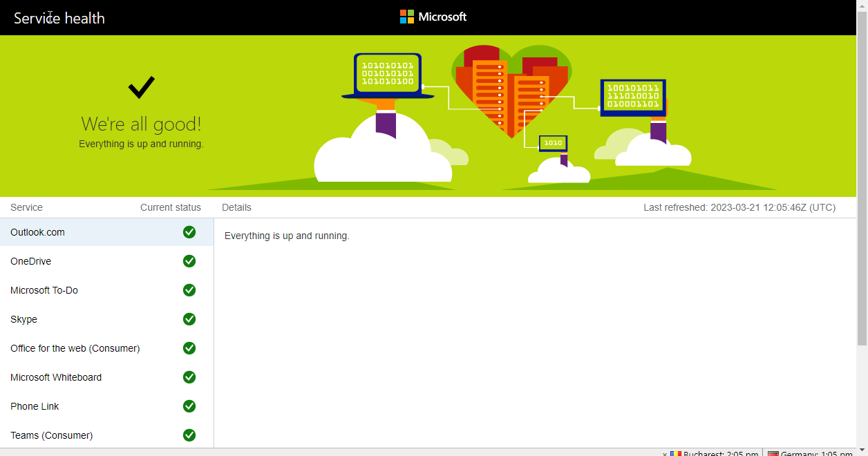This screenshot has height=456, width=868.
Task: Click the heart-shaped server illustration
Action: click(x=511, y=91)
